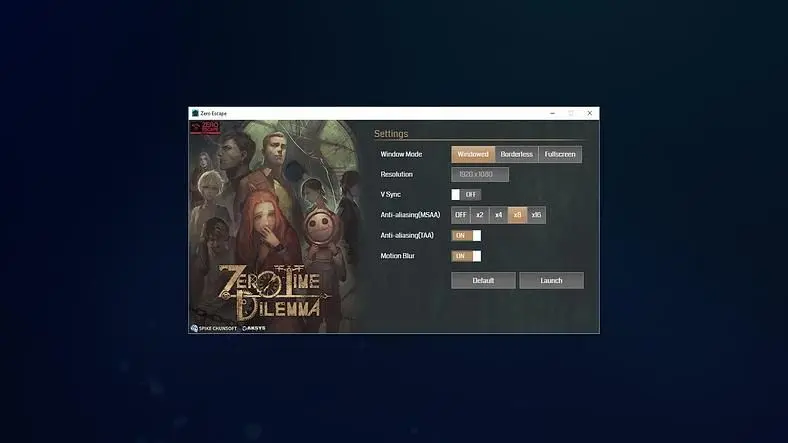The width and height of the screenshot is (788, 443).
Task: Click the Launch button
Action: coord(551,281)
